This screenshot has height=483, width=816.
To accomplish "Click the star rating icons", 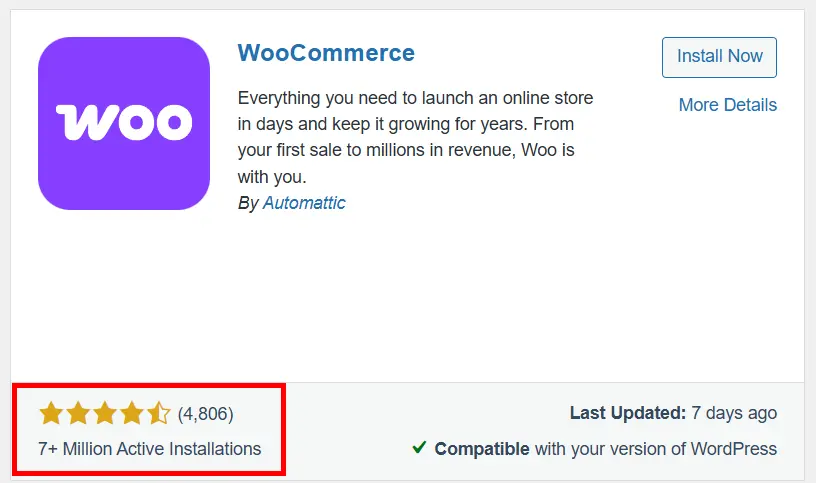I will tap(105, 413).
